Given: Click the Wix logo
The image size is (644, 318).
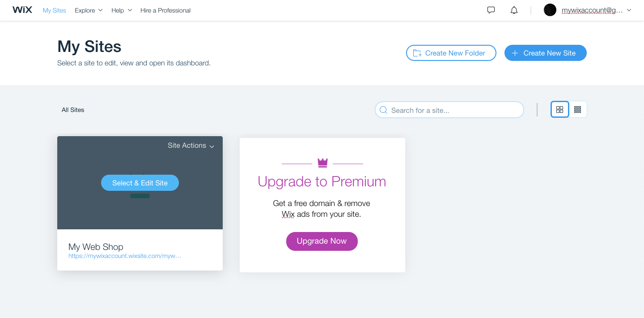Looking at the screenshot, I should pos(22,10).
